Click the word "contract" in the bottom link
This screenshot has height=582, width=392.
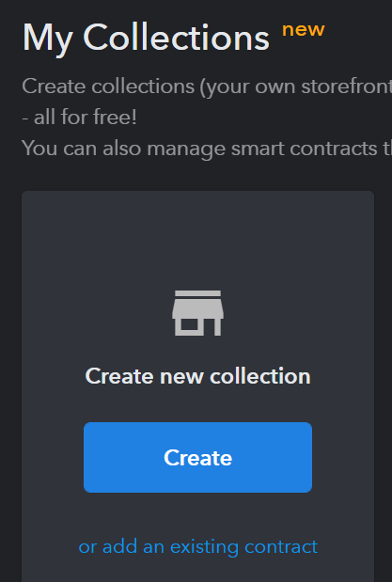point(281,546)
